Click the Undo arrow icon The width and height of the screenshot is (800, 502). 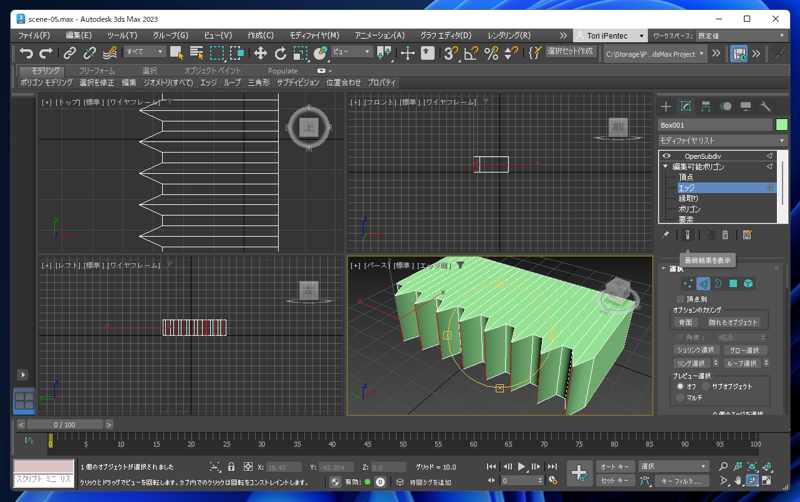pyautogui.click(x=26, y=53)
